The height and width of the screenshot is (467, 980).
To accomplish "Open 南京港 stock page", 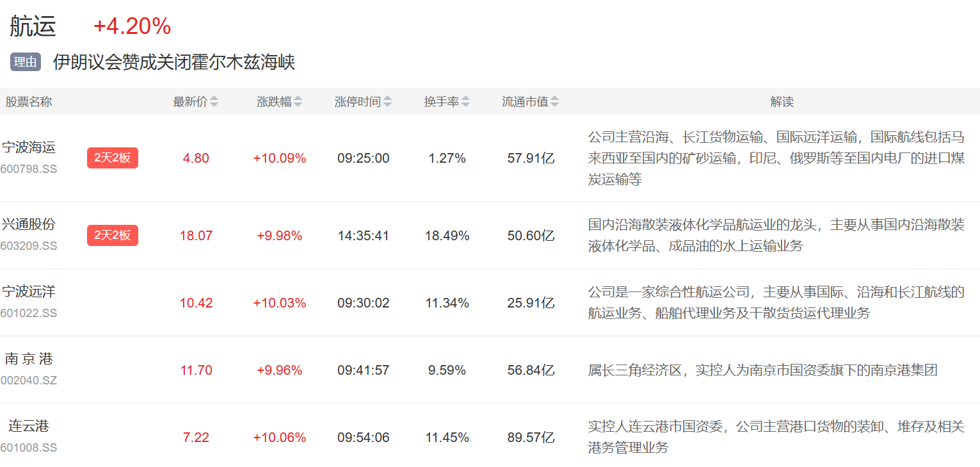I will point(29,359).
